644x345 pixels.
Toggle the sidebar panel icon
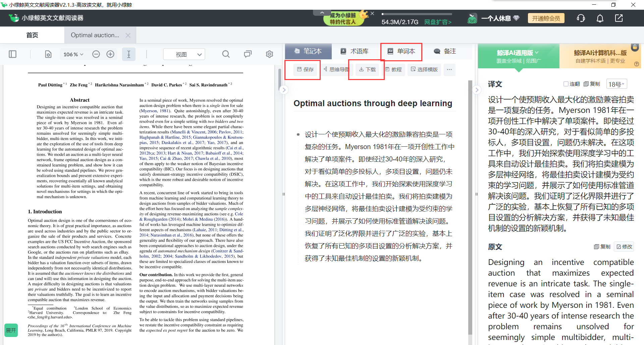(13, 54)
